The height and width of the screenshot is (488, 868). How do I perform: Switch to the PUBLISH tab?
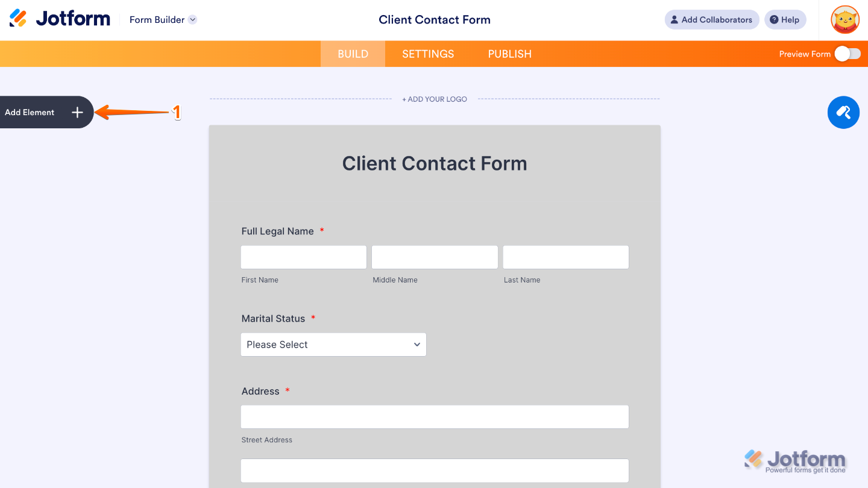[509, 54]
